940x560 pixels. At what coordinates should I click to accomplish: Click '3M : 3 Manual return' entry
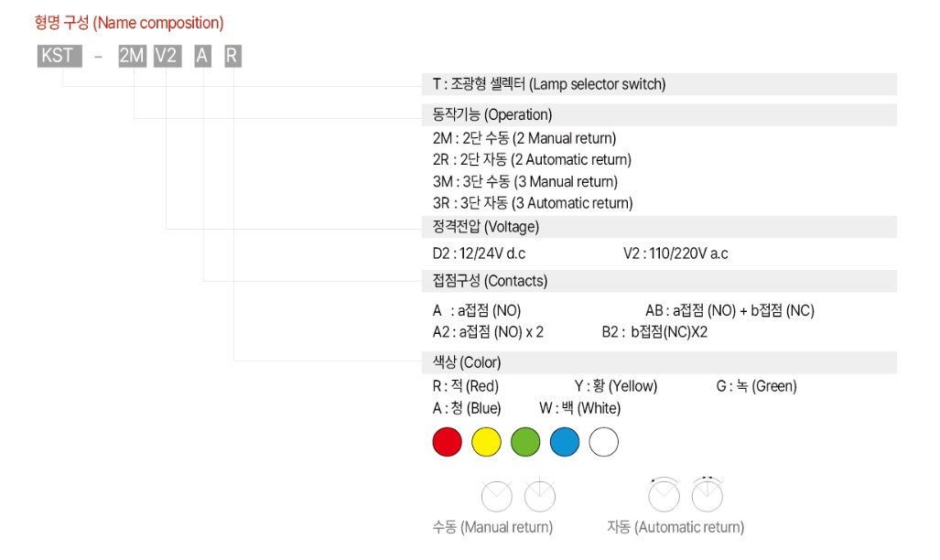525,181
